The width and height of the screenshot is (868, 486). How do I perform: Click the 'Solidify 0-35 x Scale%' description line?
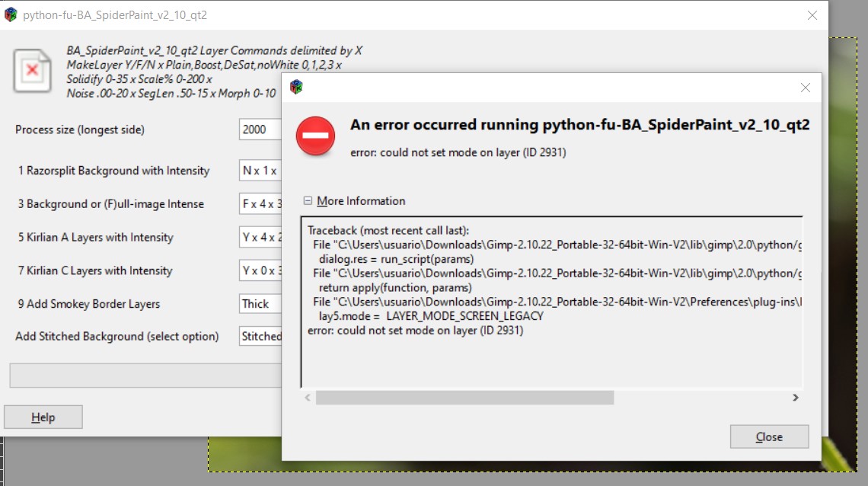tap(139, 79)
